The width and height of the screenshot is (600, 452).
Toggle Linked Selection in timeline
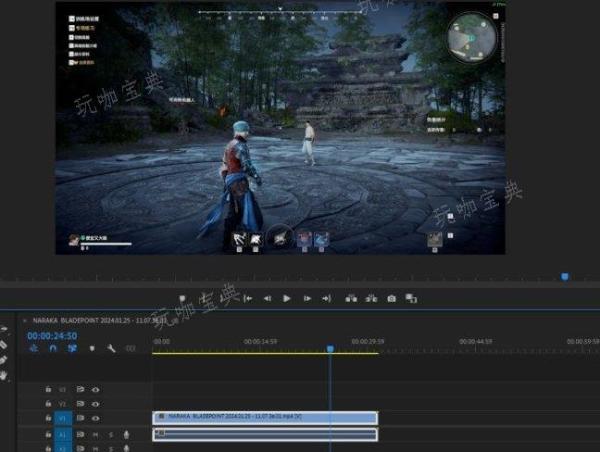[x=72, y=348]
